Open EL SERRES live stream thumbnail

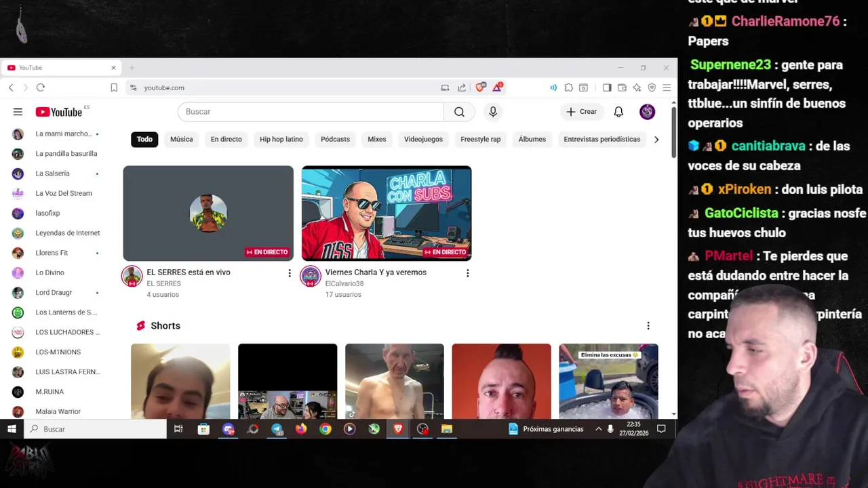[208, 213]
